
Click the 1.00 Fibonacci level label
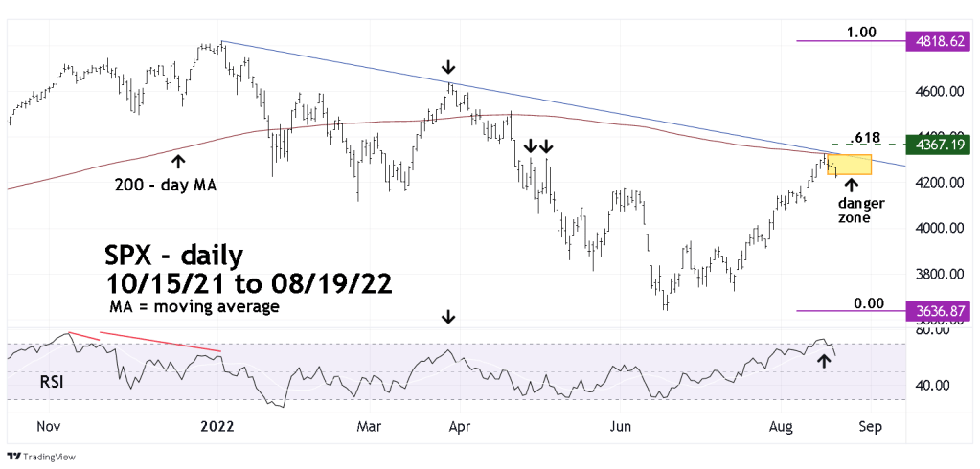pos(860,32)
